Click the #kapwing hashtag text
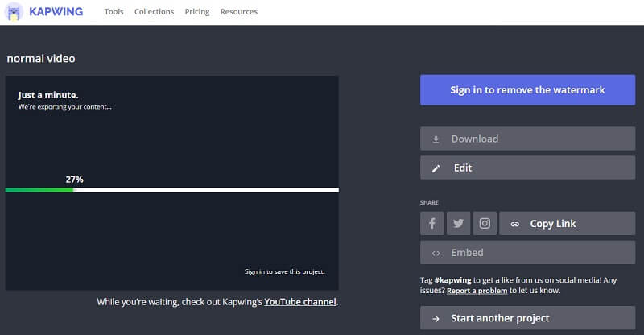 [x=452, y=280]
